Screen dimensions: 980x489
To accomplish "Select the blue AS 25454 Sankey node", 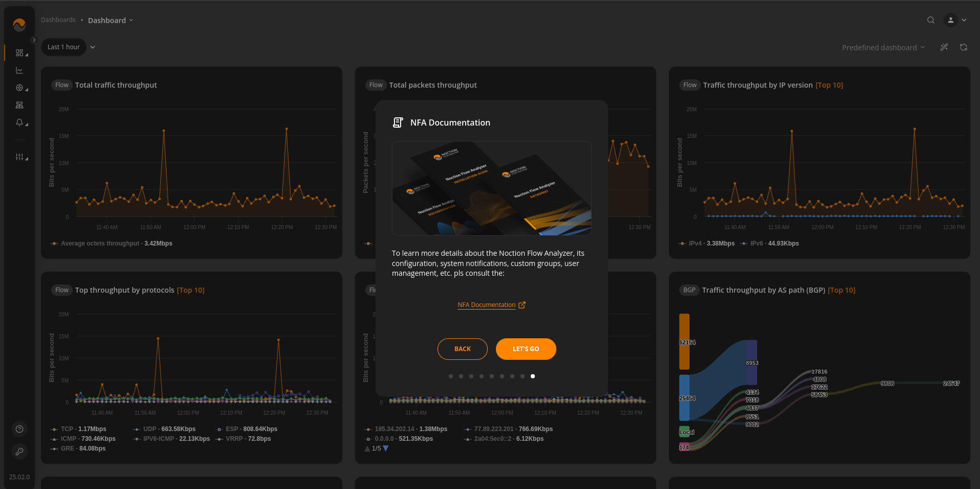I will pos(684,398).
